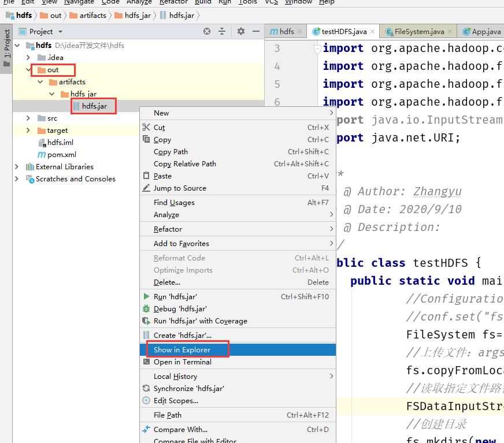Expand Scratches and Consoles node
504x443 pixels.
click(17, 178)
